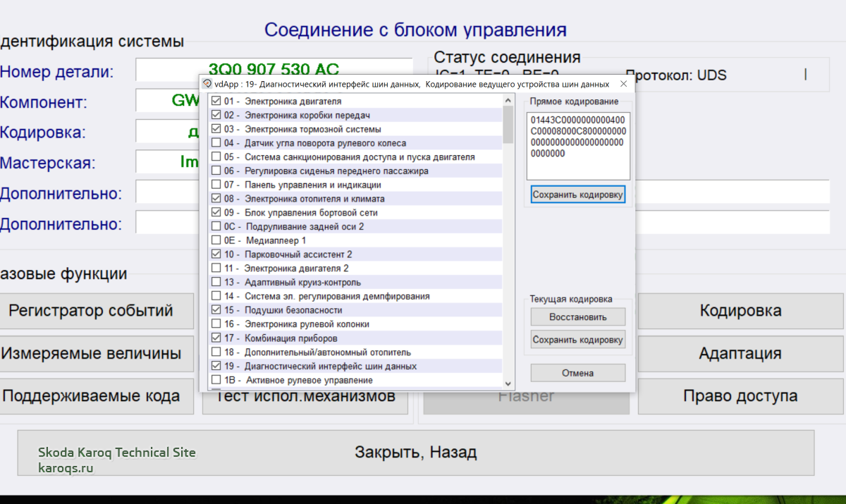
Task: Uncheck 01 Электроника двигателя checkbox
Action: (216, 102)
